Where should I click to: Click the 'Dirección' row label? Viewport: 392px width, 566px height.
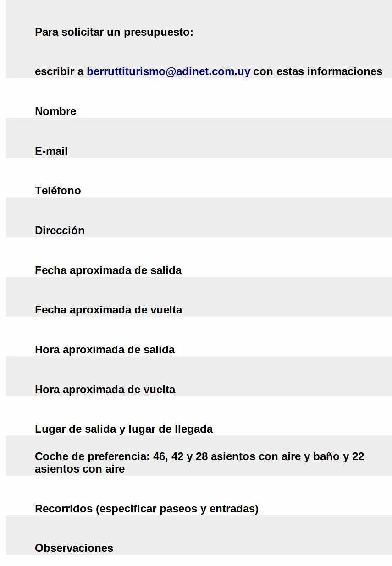pyautogui.click(x=60, y=231)
